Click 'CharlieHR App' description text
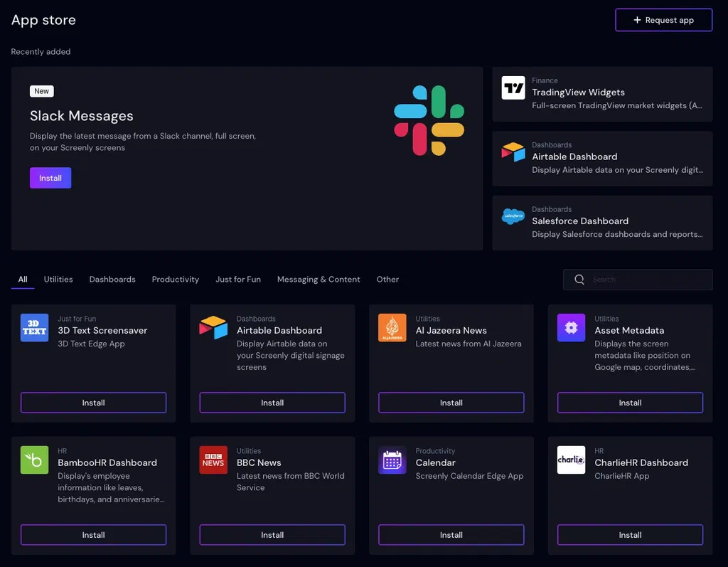This screenshot has width=728, height=567. 621,476
